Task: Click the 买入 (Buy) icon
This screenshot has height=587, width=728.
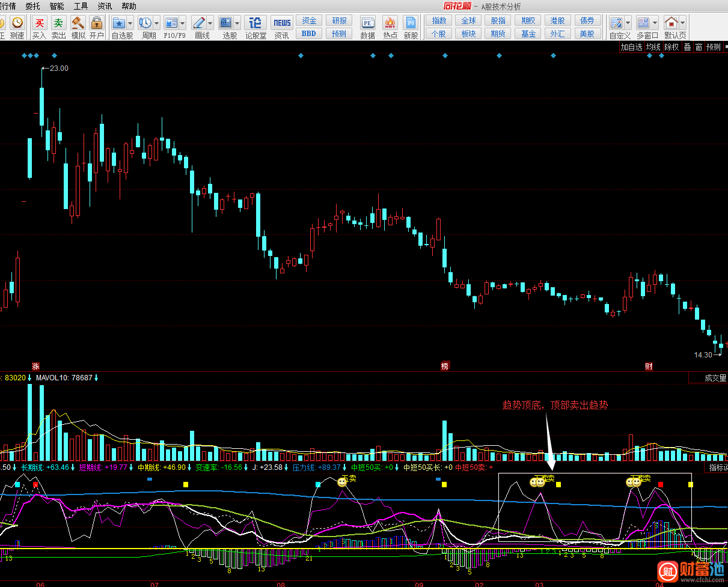Action: pos(39,23)
